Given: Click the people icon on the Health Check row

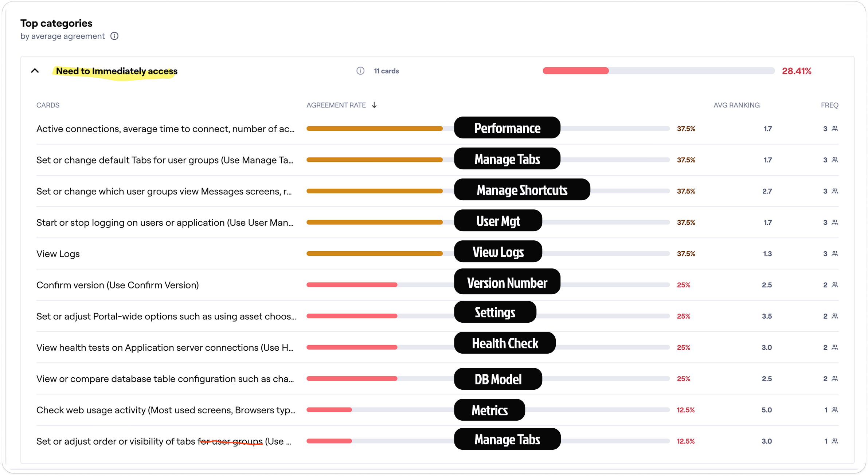Looking at the screenshot, I should pyautogui.click(x=834, y=347).
